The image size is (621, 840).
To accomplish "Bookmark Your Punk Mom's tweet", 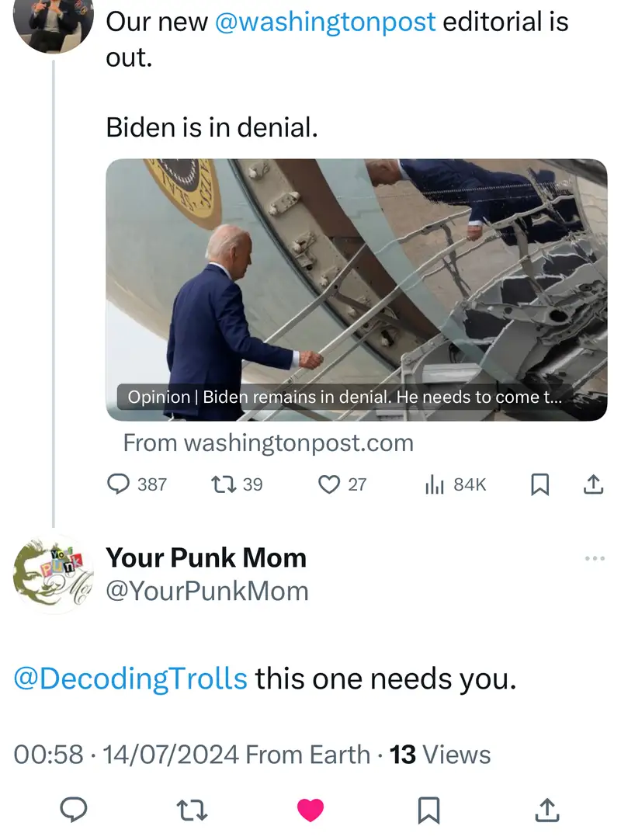I will tap(428, 810).
